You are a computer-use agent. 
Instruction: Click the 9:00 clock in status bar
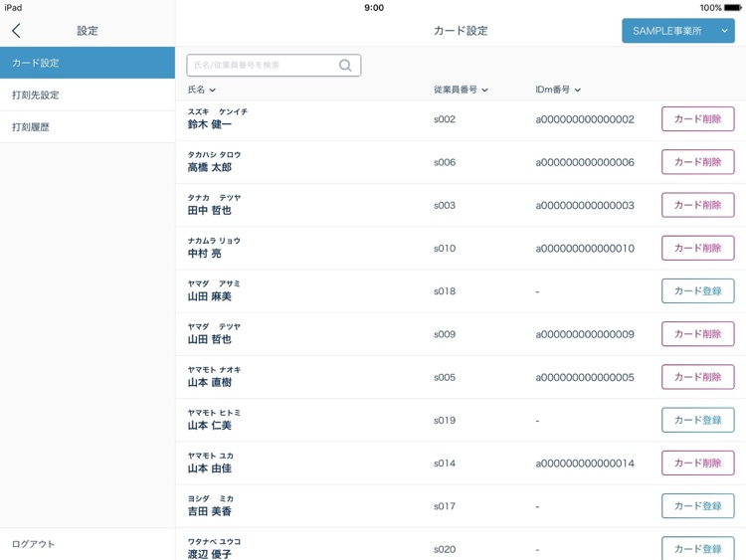pos(374,8)
